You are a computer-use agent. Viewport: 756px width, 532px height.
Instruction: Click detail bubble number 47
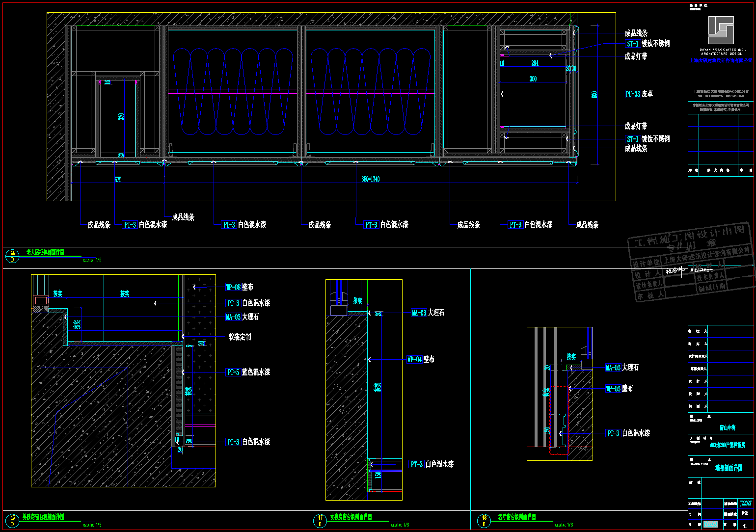click(x=320, y=521)
